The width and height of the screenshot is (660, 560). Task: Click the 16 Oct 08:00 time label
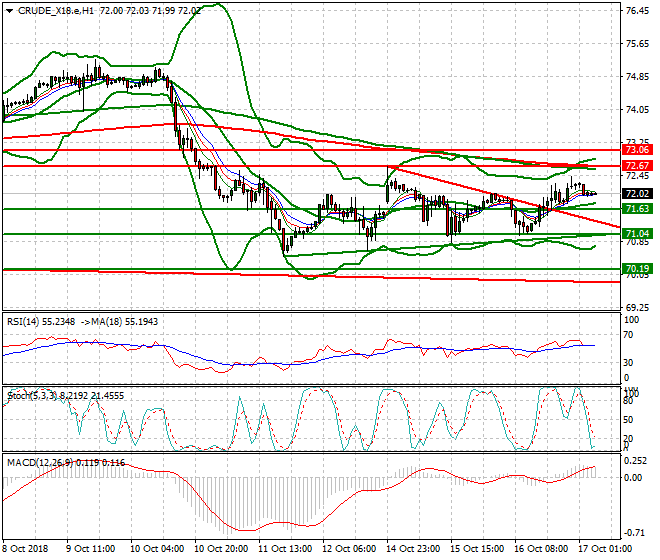coord(541,549)
